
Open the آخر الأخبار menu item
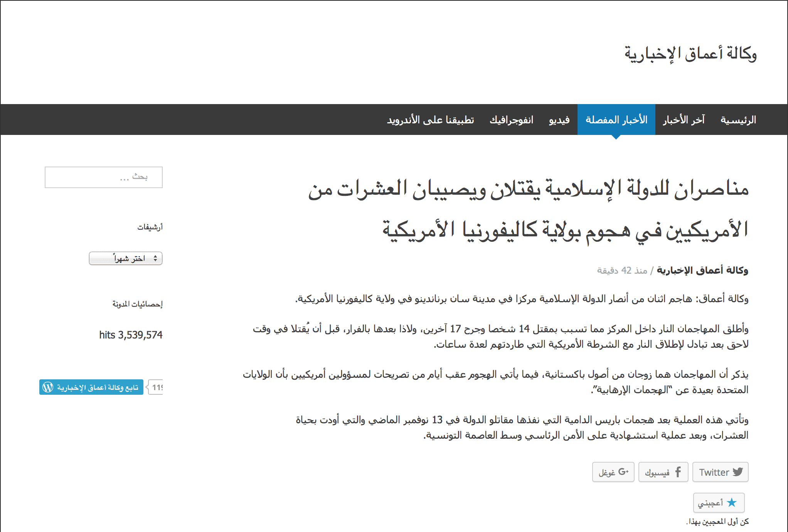pos(684,120)
